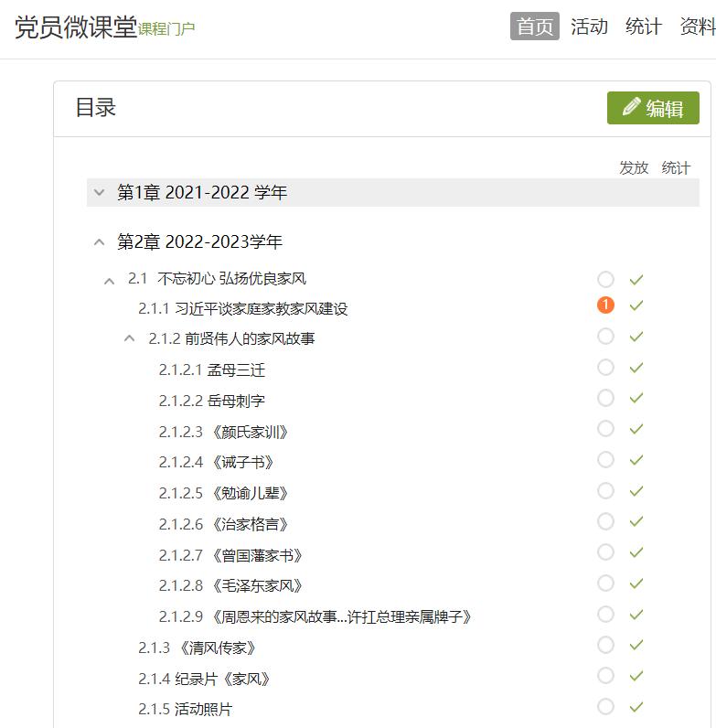Collapse the 2.1.2 前贤伟人的家风故事 section
The height and width of the screenshot is (728, 716).
click(x=129, y=339)
